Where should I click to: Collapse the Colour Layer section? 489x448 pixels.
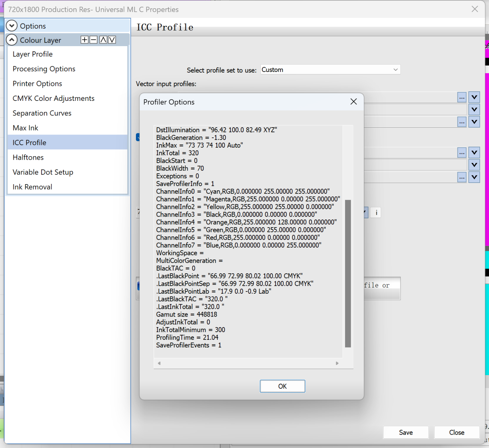click(12, 40)
